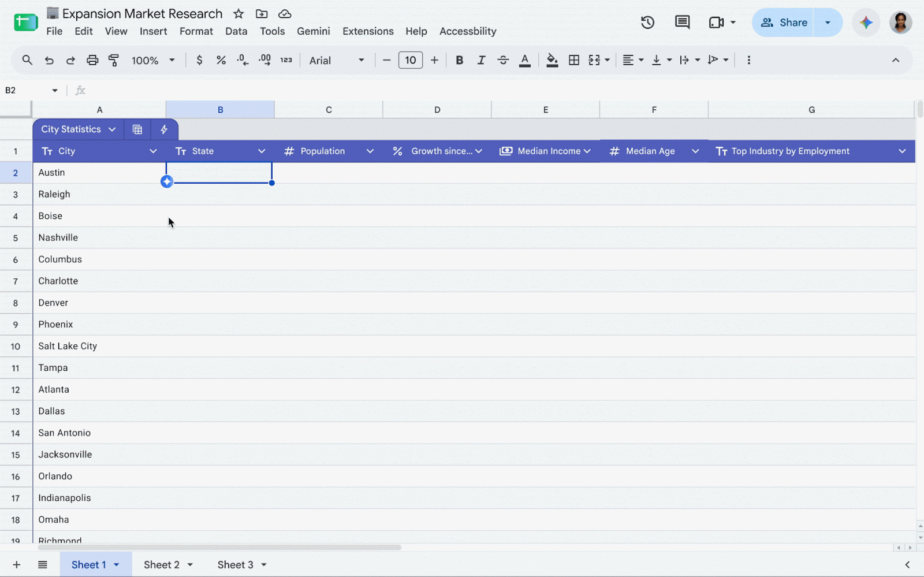Decrease font size with minus button
Viewport: 924px width, 577px height.
pos(386,60)
